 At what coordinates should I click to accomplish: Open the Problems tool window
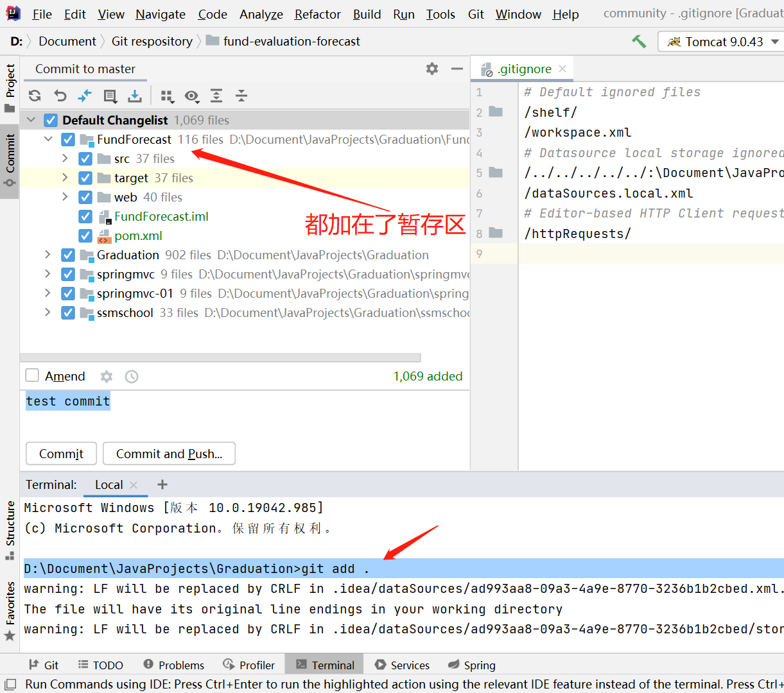(174, 665)
